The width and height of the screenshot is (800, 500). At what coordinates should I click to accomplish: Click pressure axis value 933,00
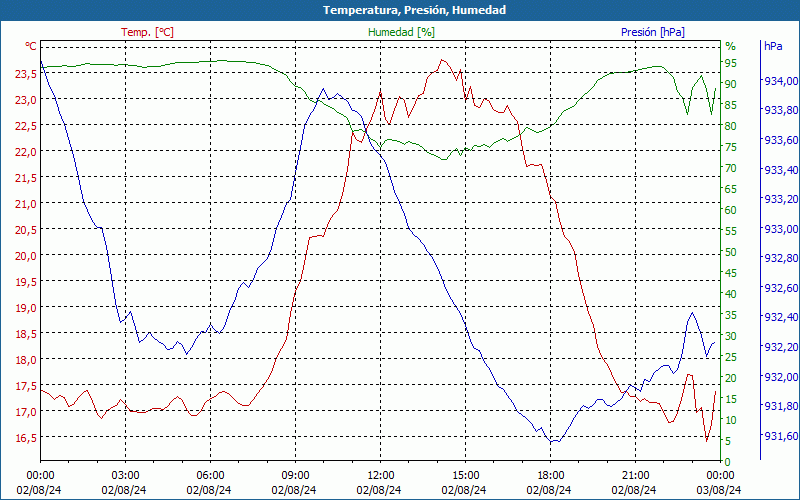pos(781,229)
